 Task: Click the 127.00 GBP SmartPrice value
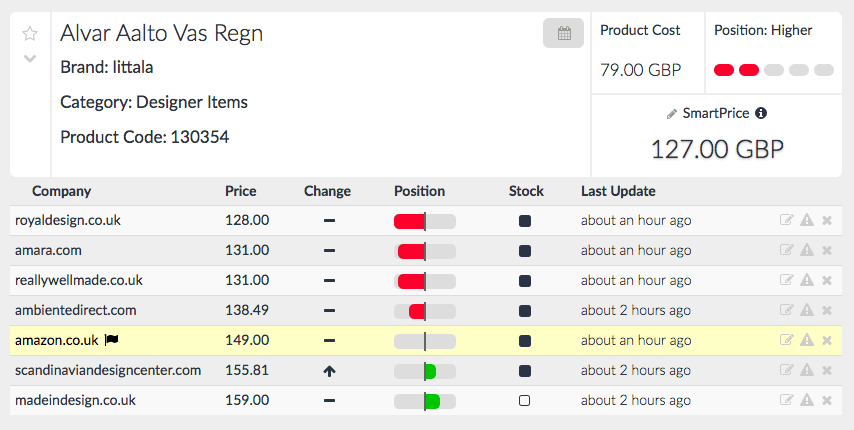click(717, 149)
